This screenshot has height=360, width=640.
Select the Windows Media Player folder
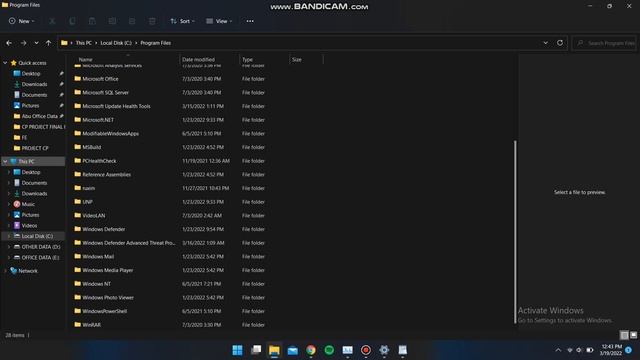pos(107,270)
